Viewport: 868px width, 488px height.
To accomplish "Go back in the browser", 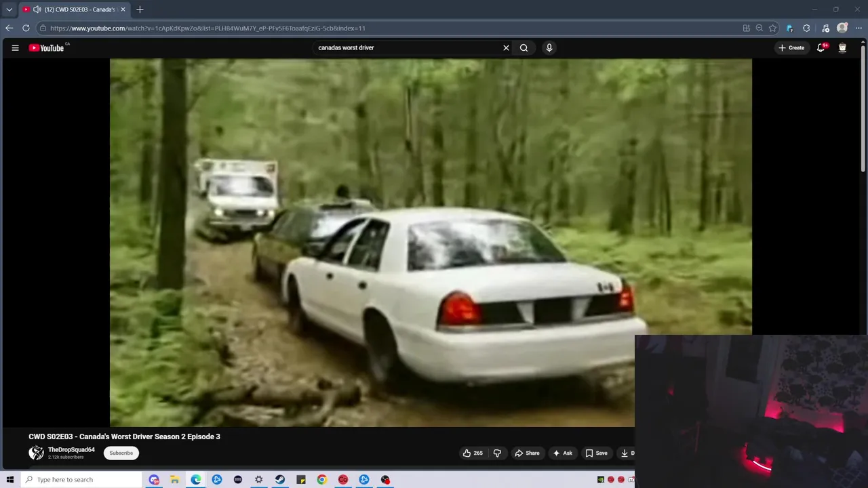I will coord(9,28).
